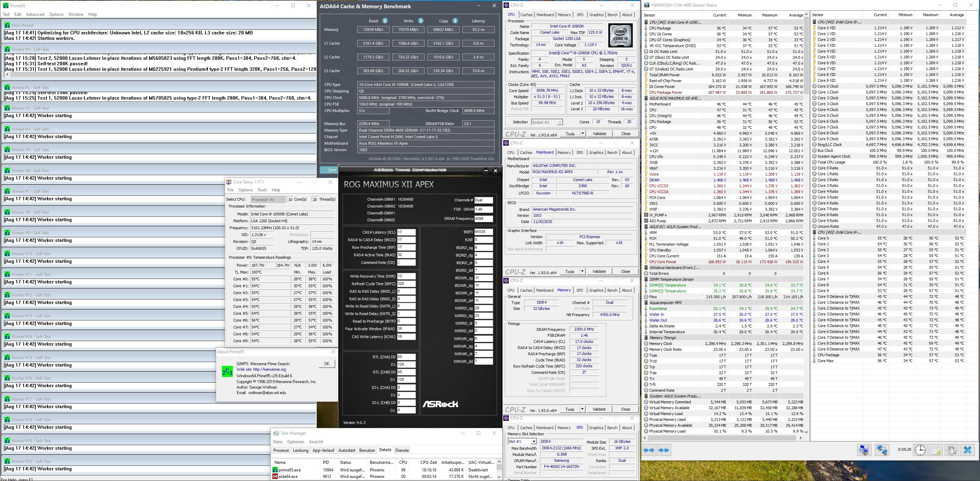
Task: Open HWiNFO sensor settings gear icon
Action: click(952, 450)
